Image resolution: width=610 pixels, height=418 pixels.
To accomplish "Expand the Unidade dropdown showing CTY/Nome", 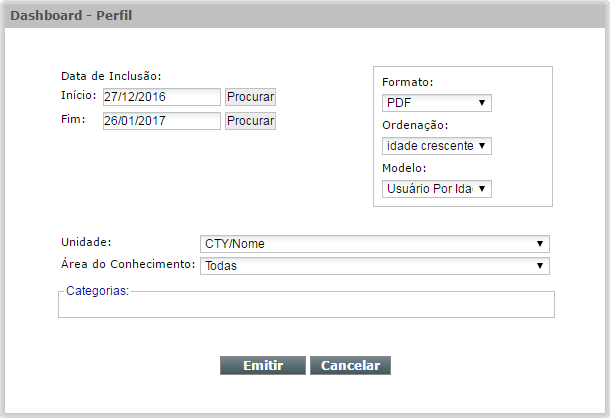I will (x=375, y=244).
